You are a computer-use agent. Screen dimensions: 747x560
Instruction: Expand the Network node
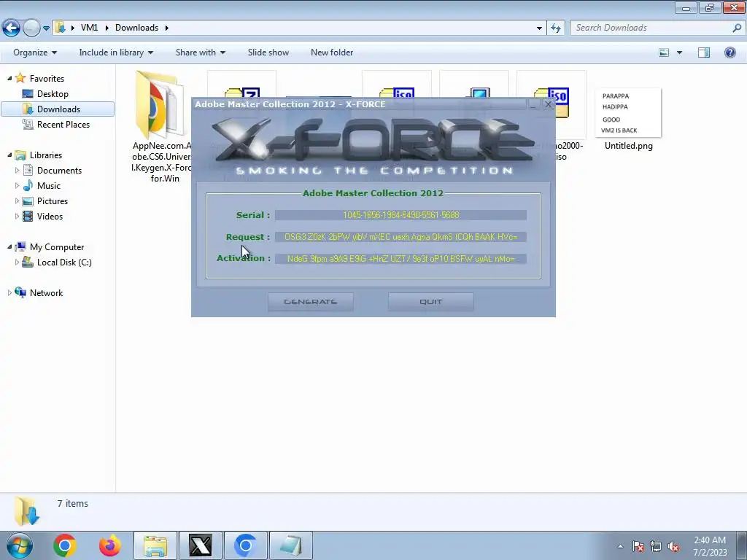(9, 292)
